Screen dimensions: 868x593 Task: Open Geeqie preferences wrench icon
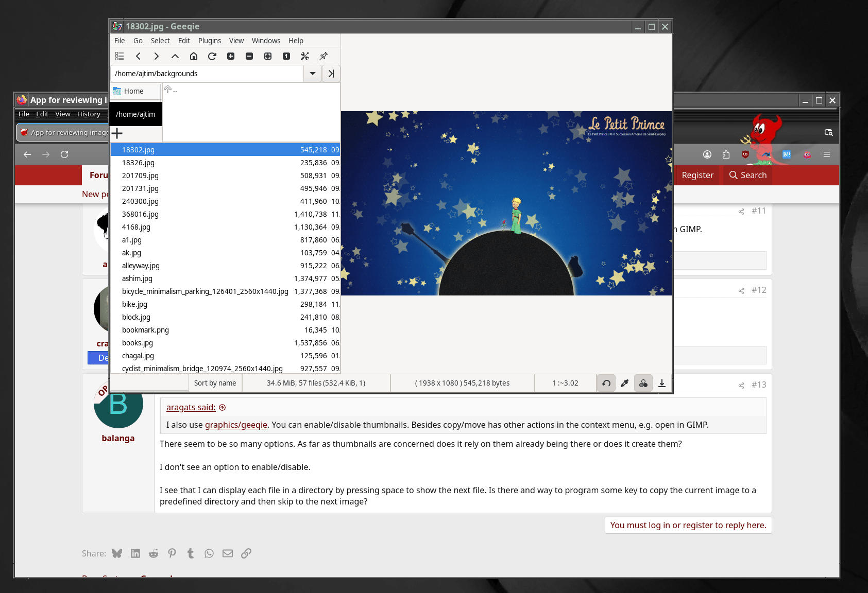coord(305,56)
